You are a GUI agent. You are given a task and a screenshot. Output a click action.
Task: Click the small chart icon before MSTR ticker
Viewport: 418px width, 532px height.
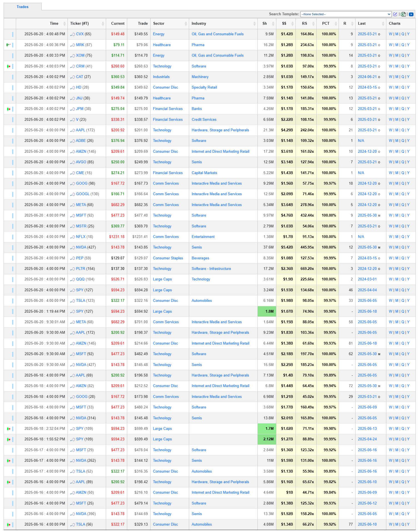click(x=72, y=226)
